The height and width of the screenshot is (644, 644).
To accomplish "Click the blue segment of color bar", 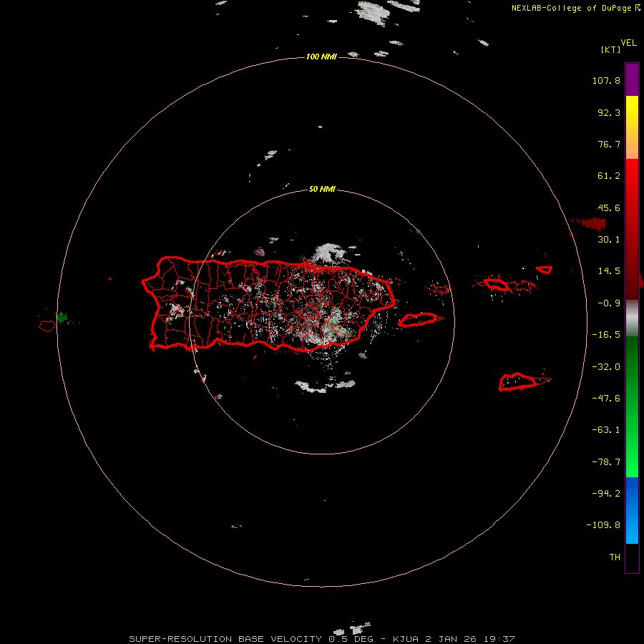I will [x=632, y=510].
